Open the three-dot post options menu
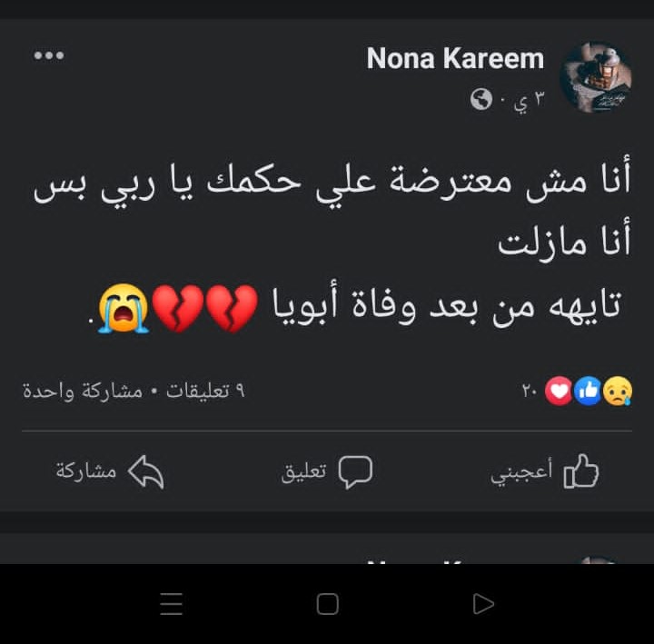Screen dimensions: 654x644 point(49,55)
